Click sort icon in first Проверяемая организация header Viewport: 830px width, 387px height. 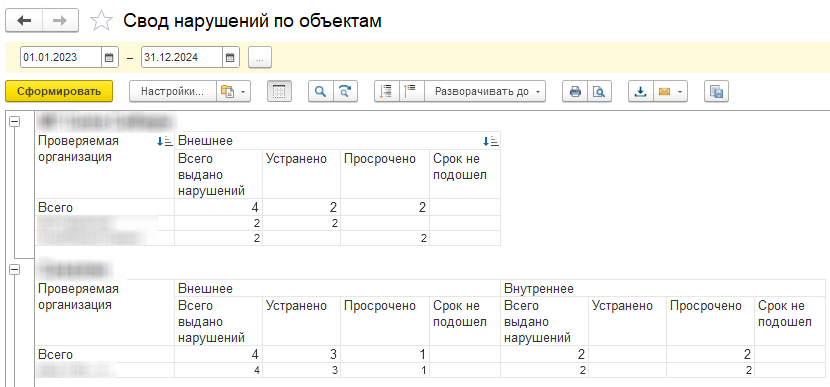coord(165,141)
